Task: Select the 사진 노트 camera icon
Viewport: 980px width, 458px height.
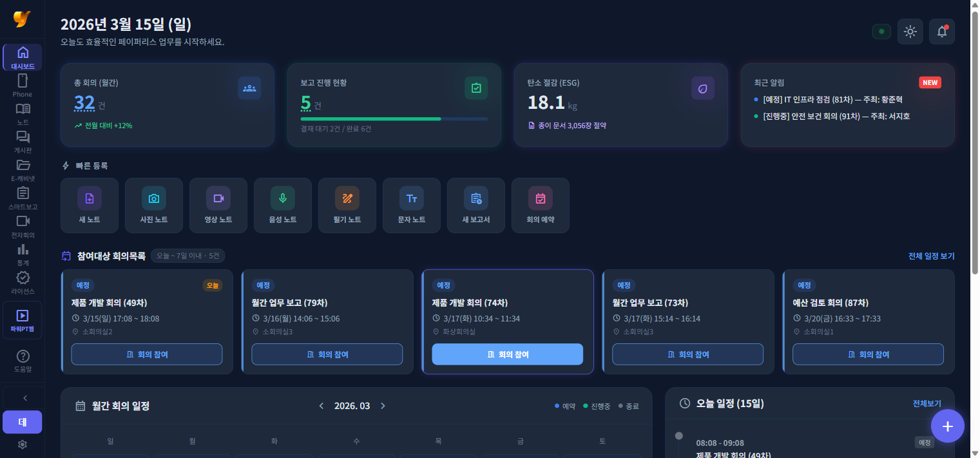Action: tap(153, 198)
